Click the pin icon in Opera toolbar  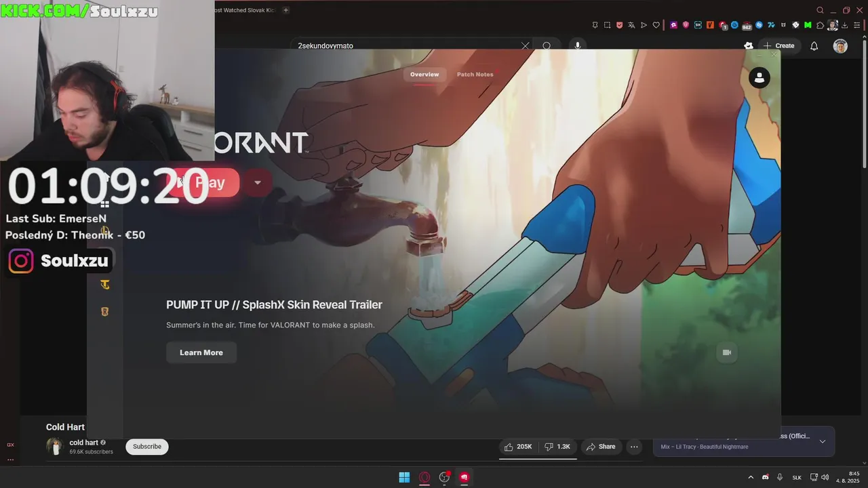(x=595, y=25)
